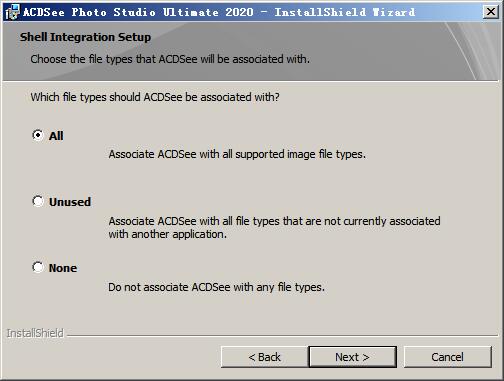Click the description text under the Unused option

click(274, 227)
